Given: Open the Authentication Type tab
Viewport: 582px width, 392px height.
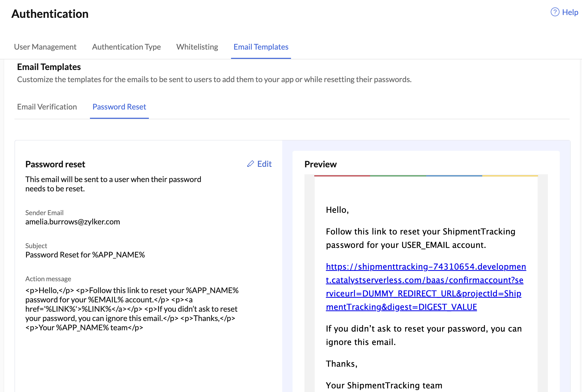Looking at the screenshot, I should (126, 47).
